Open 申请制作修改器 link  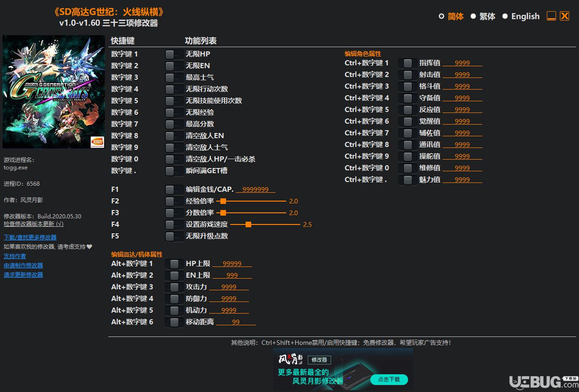(x=23, y=266)
